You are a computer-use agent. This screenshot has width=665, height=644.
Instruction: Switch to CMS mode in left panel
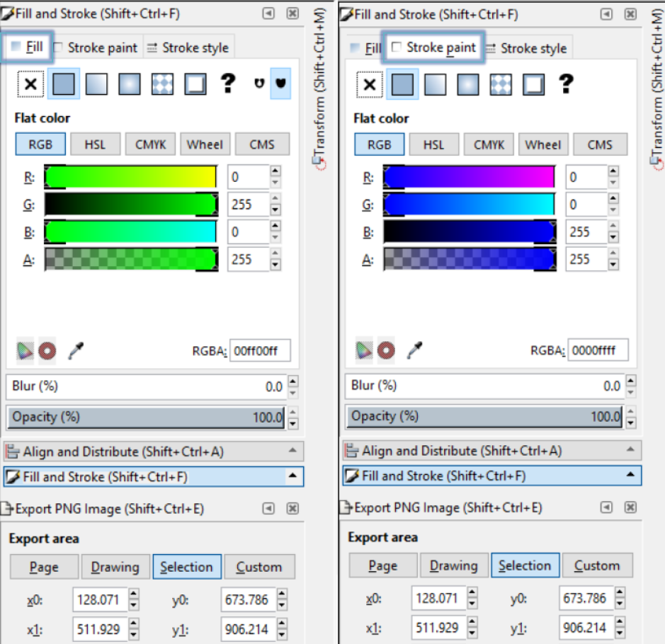(262, 144)
